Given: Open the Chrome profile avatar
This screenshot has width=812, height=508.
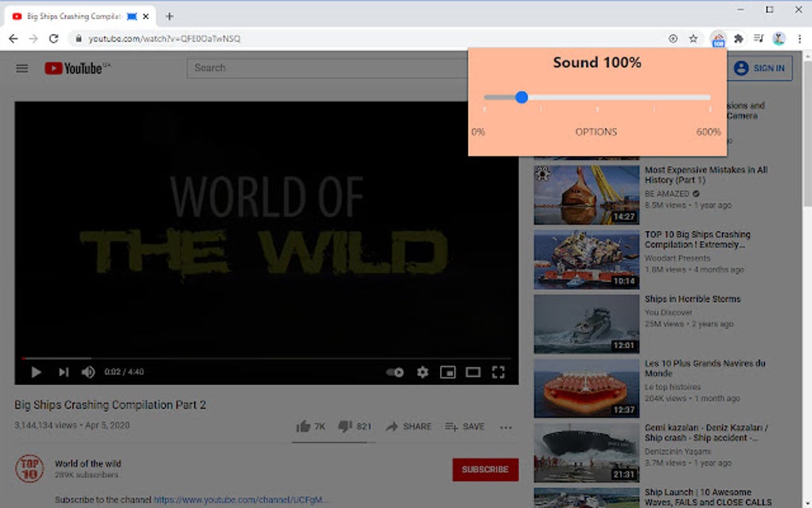Looking at the screenshot, I should click(x=779, y=38).
